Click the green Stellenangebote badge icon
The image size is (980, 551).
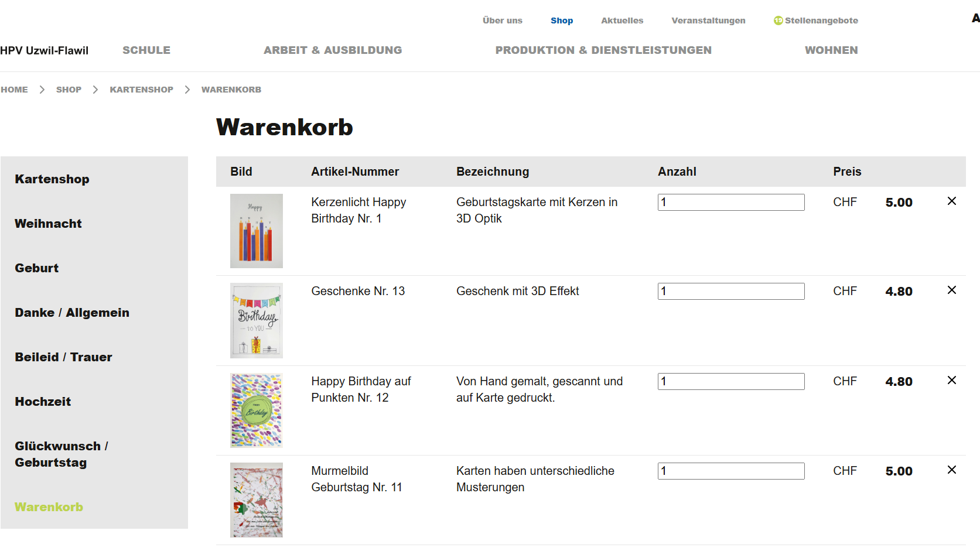tap(778, 20)
